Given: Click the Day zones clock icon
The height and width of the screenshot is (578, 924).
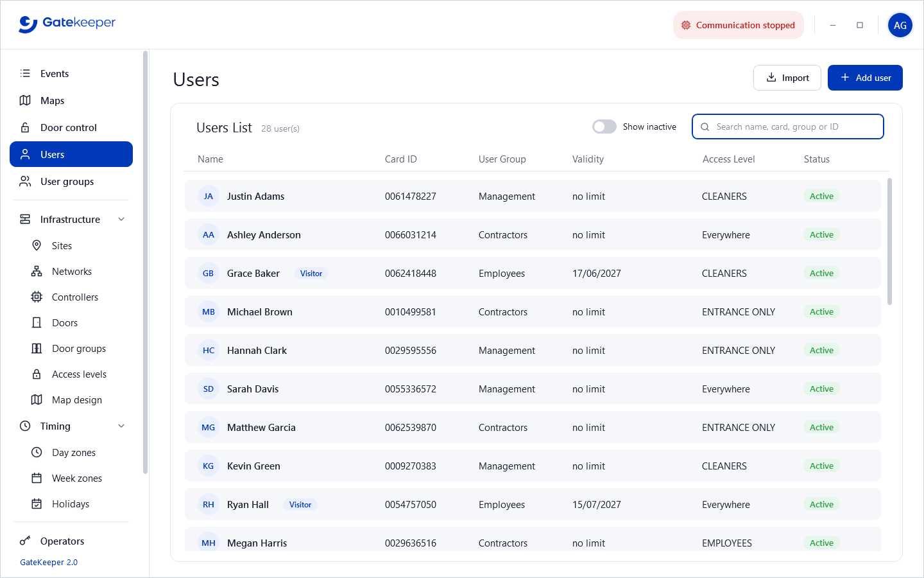Looking at the screenshot, I should coord(37,452).
